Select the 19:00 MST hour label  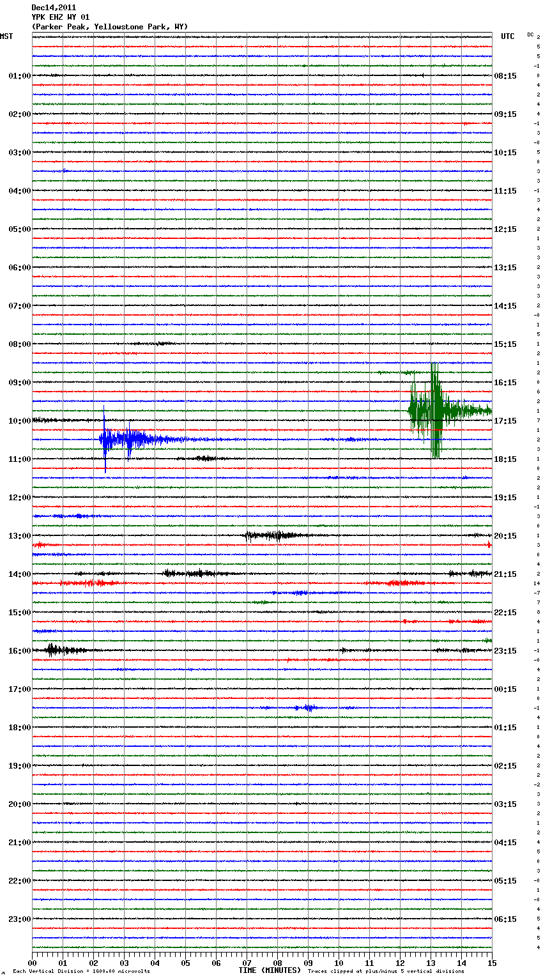19,766
